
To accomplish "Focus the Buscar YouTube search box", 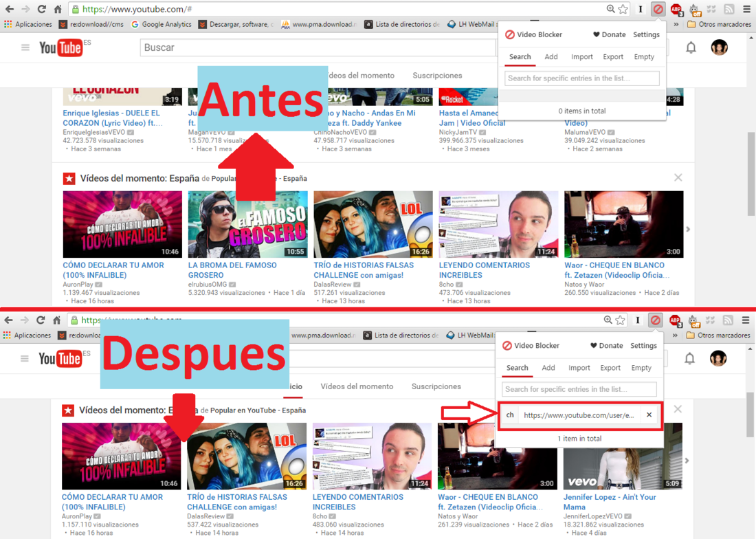I will (x=318, y=47).
